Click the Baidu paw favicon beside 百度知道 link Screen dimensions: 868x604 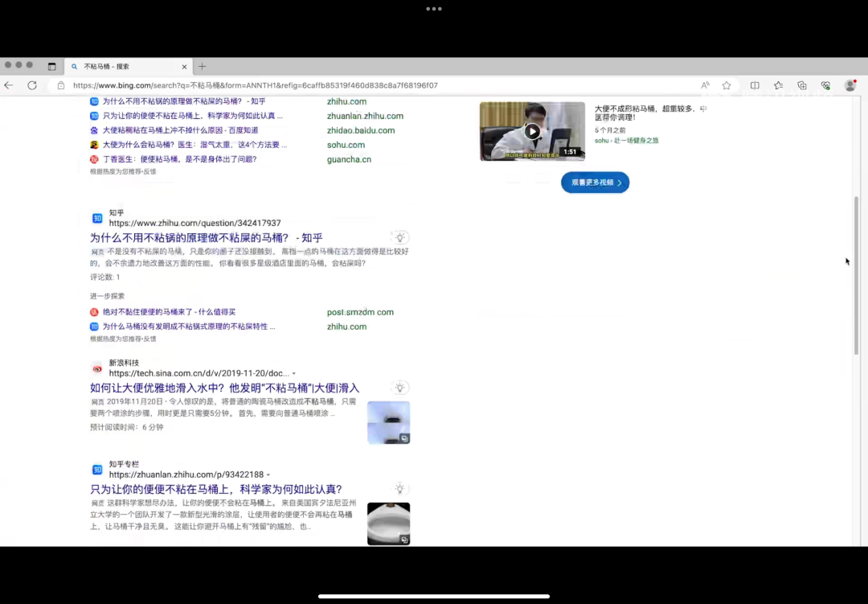94,130
